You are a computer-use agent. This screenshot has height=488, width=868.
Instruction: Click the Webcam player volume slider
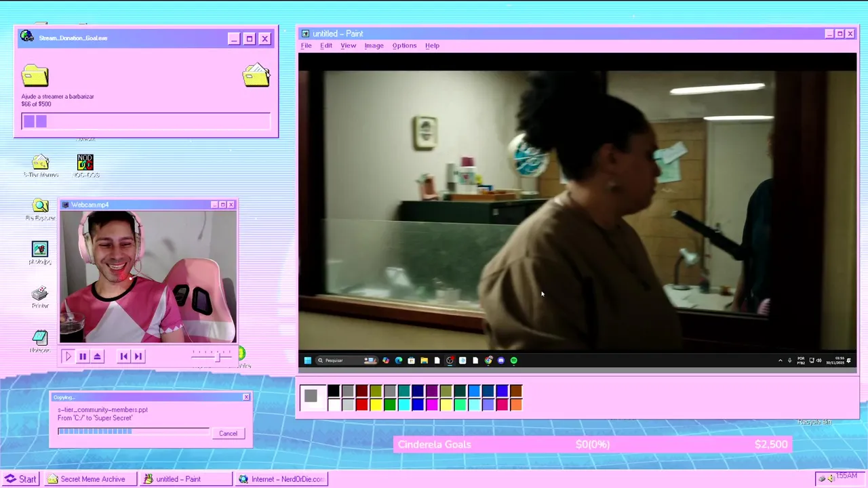[213, 355]
